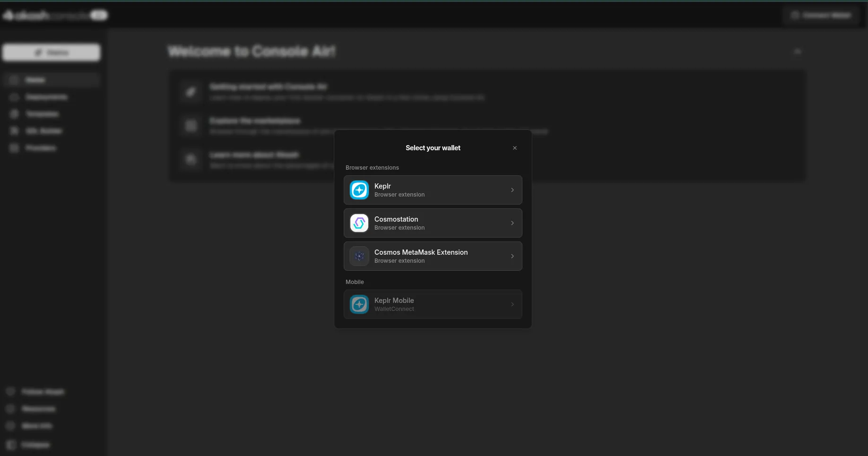The height and width of the screenshot is (456, 868).
Task: Click the Keplr wallet logo icon
Action: (x=359, y=190)
